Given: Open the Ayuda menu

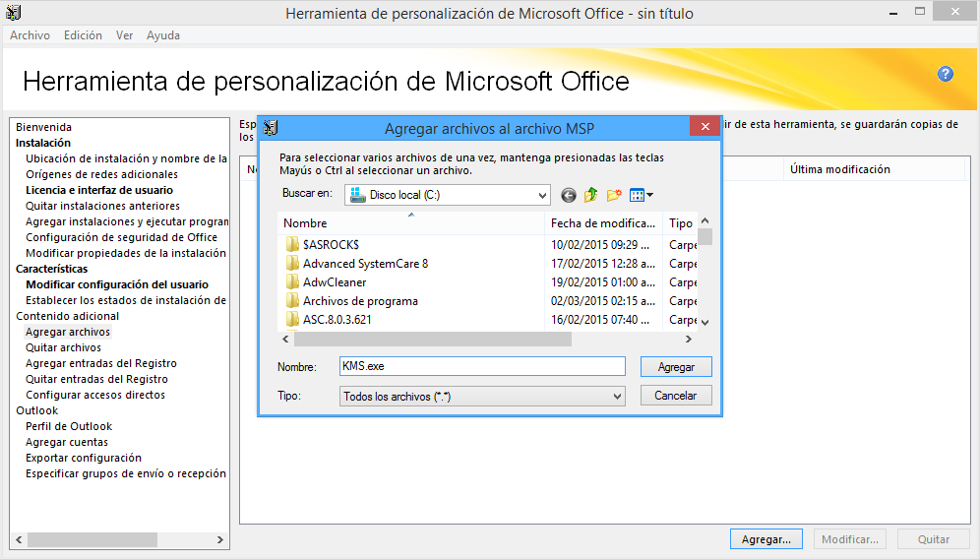Looking at the screenshot, I should click(163, 35).
